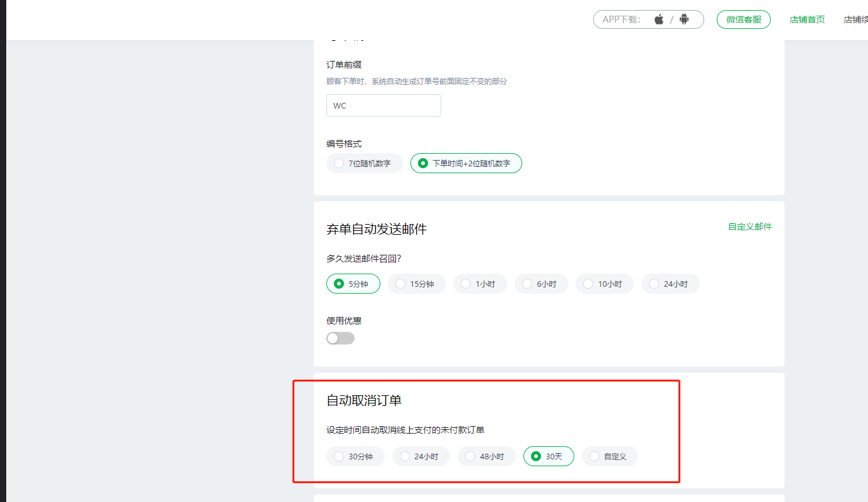Screen dimensions: 868x502
Task: Open the 店铺首页 link
Action: (806, 19)
